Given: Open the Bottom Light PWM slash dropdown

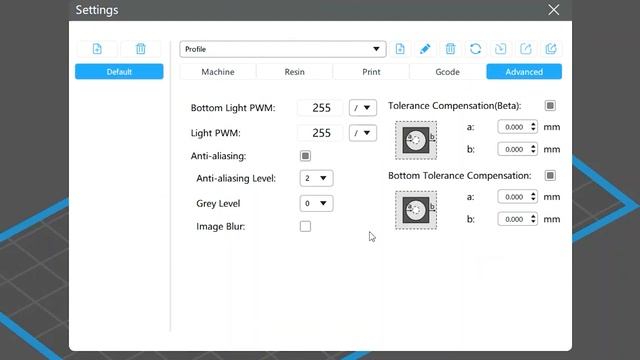Looking at the screenshot, I should pyautogui.click(x=363, y=108).
